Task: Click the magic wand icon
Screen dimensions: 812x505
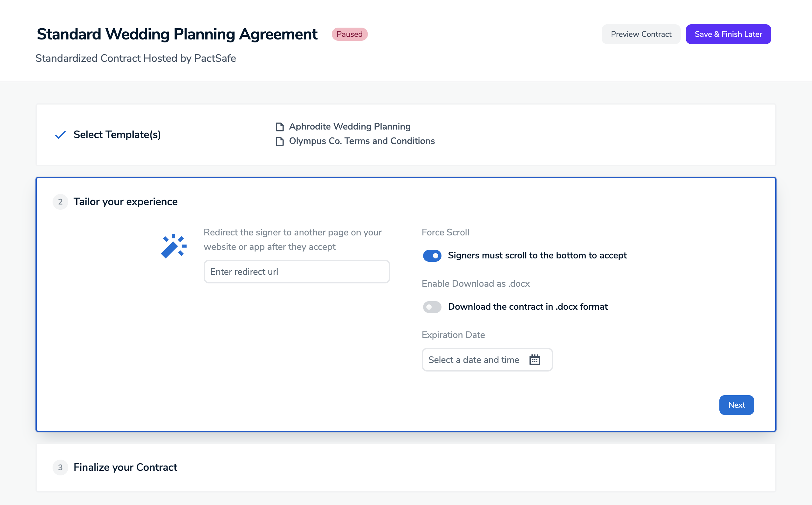Action: [173, 246]
